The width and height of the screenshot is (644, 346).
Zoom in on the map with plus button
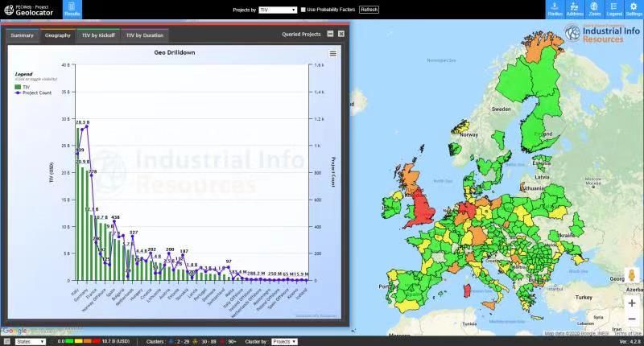(x=632, y=303)
